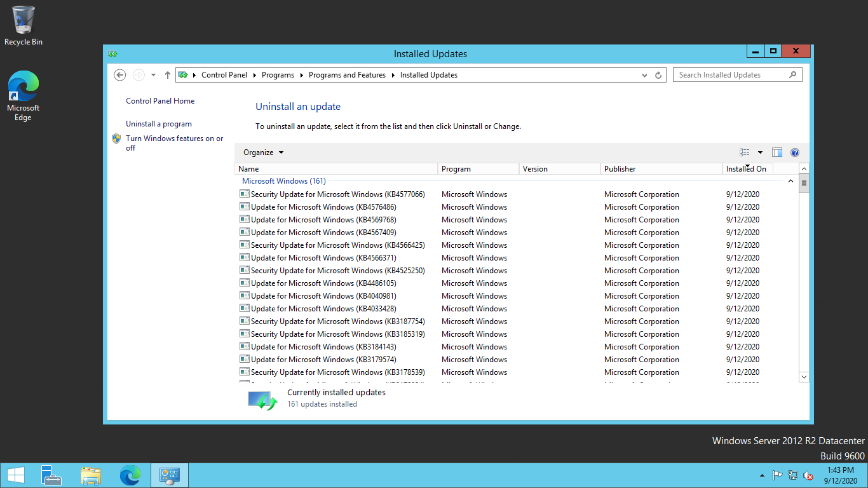The image size is (868, 488).
Task: Click the Action Center flag icon
Action: point(777,475)
